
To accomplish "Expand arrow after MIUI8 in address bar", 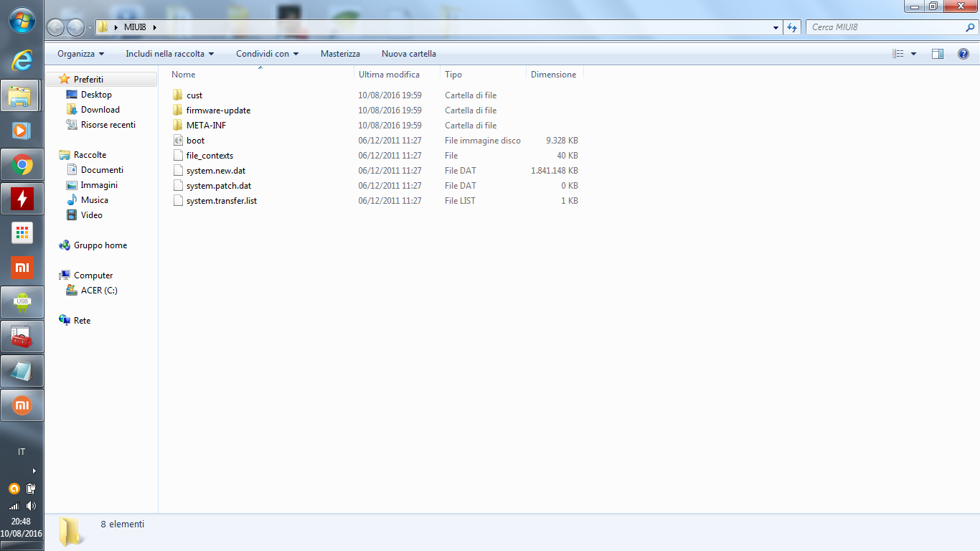I will click(155, 27).
